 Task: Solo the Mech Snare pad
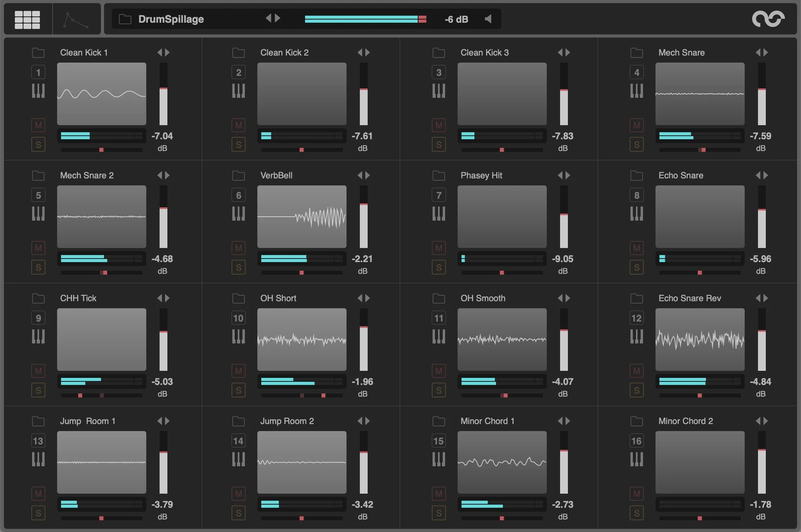point(636,145)
